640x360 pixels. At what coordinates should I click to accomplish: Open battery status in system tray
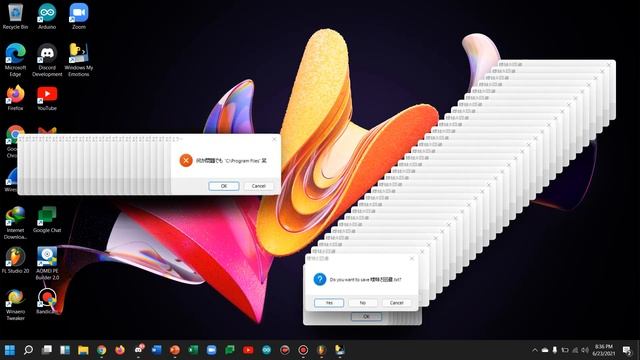coord(565,350)
